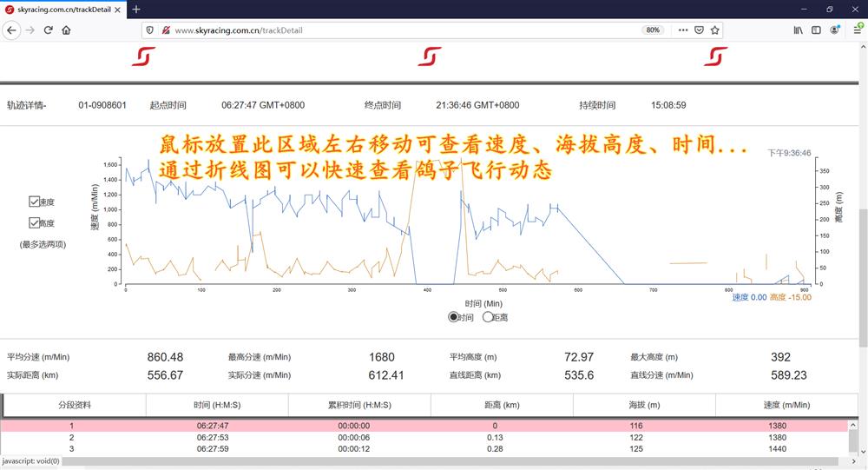
Task: Select the 距离 radio button
Action: pyautogui.click(x=487, y=317)
